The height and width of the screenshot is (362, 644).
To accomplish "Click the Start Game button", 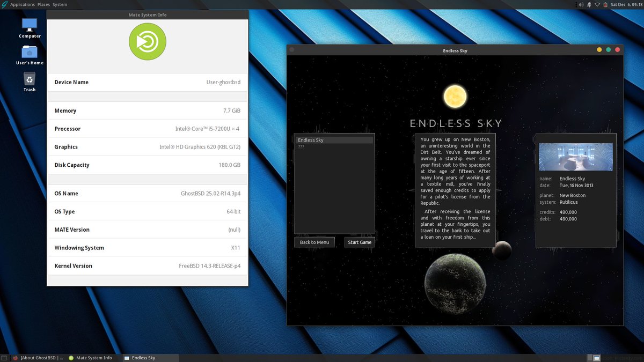I will click(360, 242).
